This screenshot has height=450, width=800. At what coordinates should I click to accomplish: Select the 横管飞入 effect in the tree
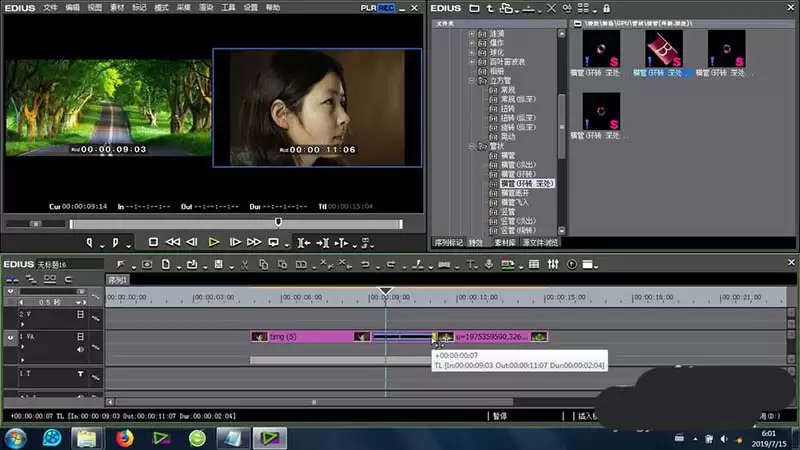click(x=514, y=203)
